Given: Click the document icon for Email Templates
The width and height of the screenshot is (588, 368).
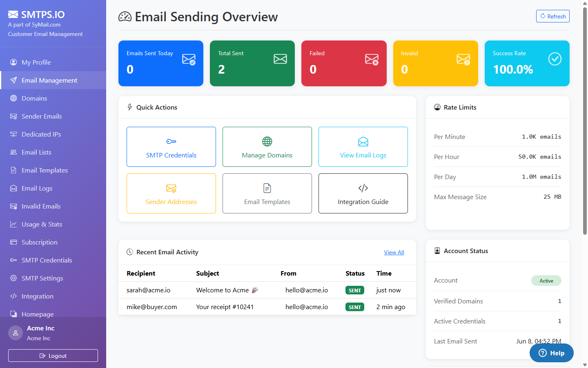Looking at the screenshot, I should pyautogui.click(x=267, y=188).
